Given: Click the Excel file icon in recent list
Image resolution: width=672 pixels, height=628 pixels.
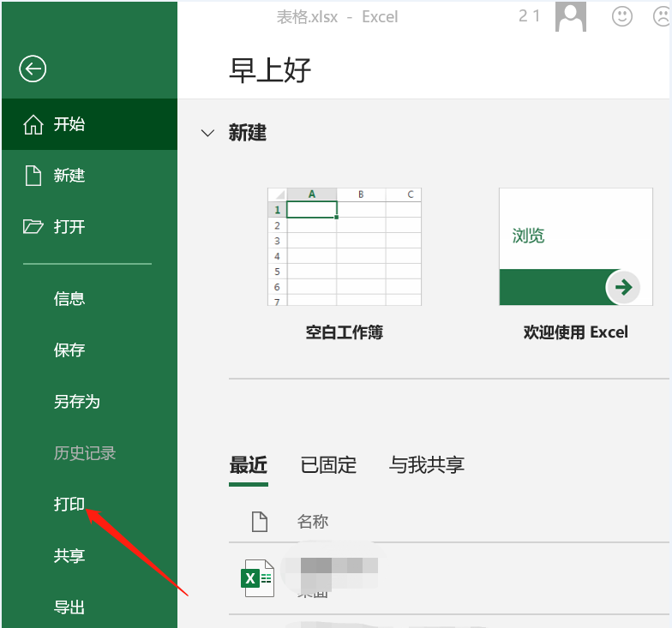Looking at the screenshot, I should (257, 578).
